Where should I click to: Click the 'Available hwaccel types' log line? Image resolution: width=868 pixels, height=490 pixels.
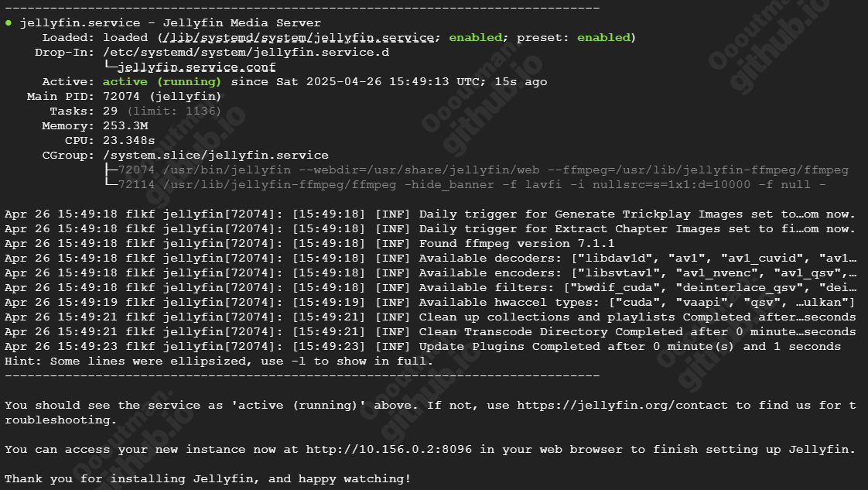[x=429, y=303]
